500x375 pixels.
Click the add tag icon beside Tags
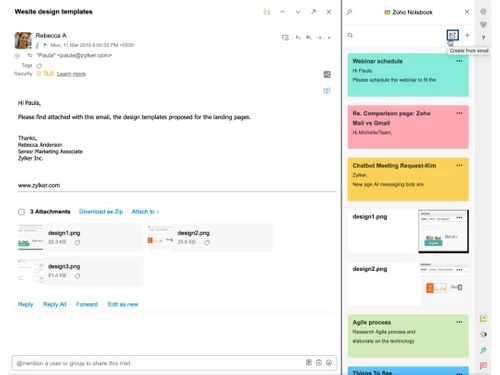[39, 66]
